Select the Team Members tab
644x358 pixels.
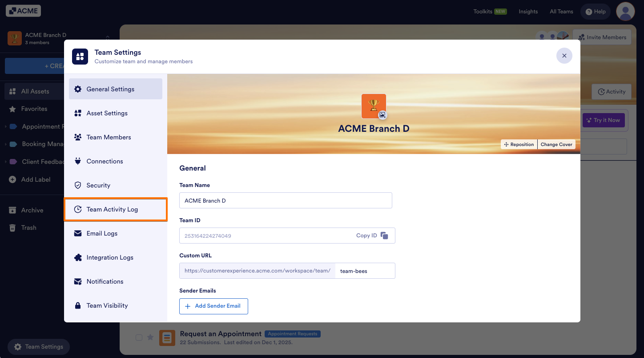point(116,137)
